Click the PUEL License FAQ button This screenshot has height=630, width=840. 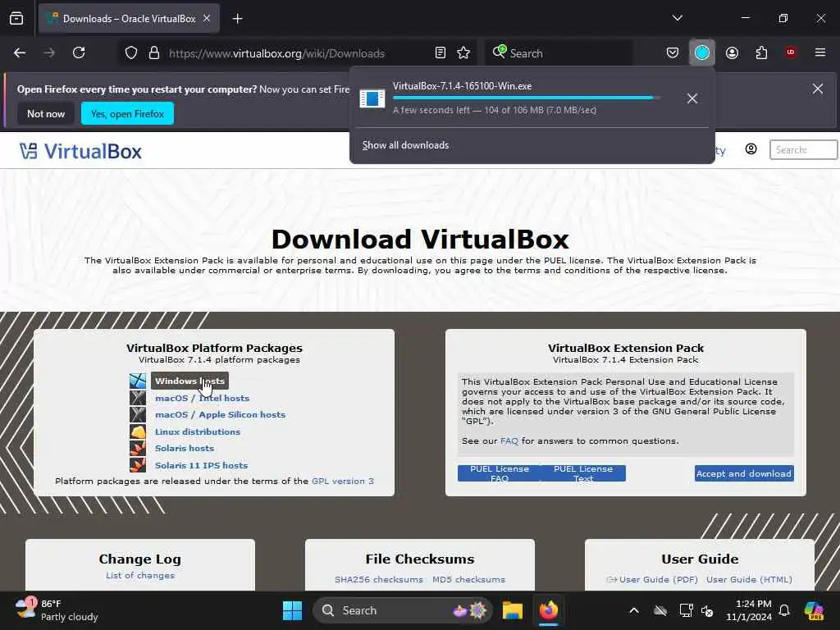(x=500, y=473)
